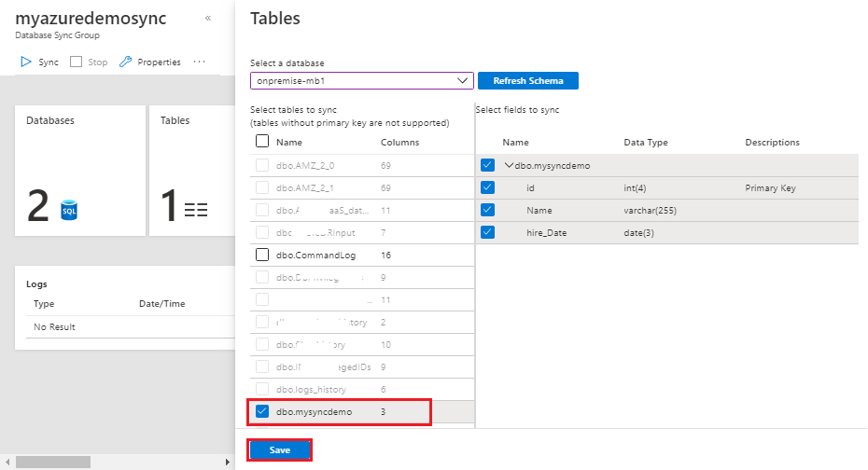Toggle the hire_Date field checkbox
The width and height of the screenshot is (868, 470).
tap(487, 232)
